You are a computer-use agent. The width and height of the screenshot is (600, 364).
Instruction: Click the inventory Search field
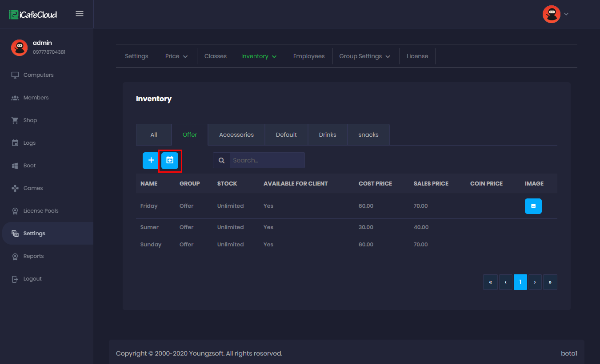click(267, 160)
